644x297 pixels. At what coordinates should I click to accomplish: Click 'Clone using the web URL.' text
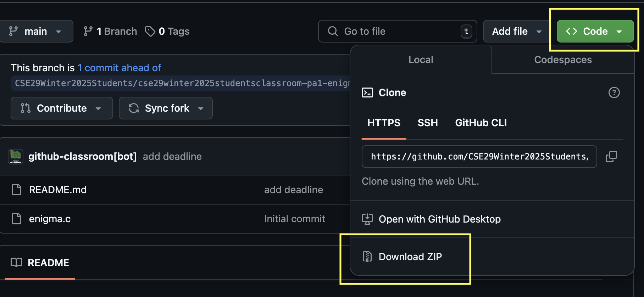click(420, 181)
